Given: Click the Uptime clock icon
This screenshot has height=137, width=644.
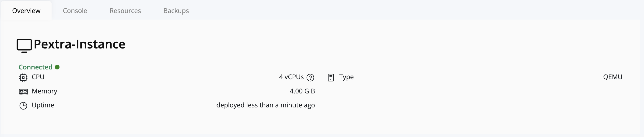Looking at the screenshot, I should point(23,105).
